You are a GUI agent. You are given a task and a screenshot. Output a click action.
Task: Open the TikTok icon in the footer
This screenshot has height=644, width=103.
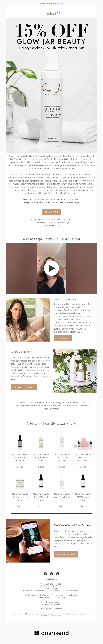pos(58,573)
